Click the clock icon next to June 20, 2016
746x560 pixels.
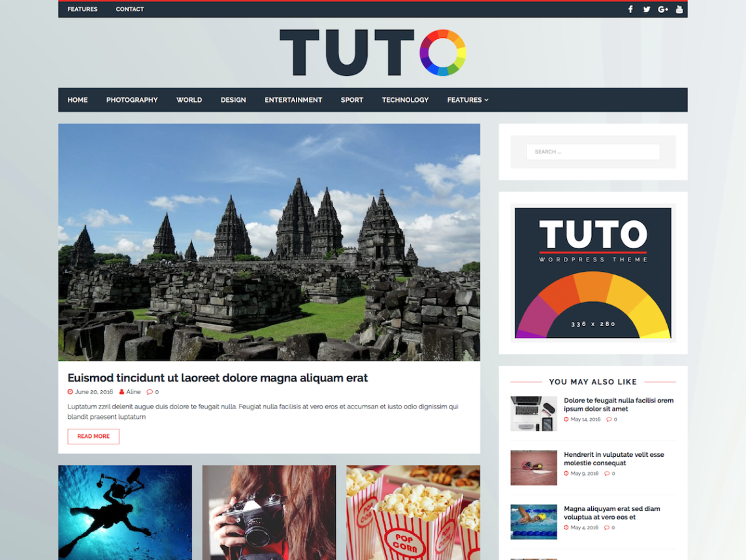pos(71,392)
